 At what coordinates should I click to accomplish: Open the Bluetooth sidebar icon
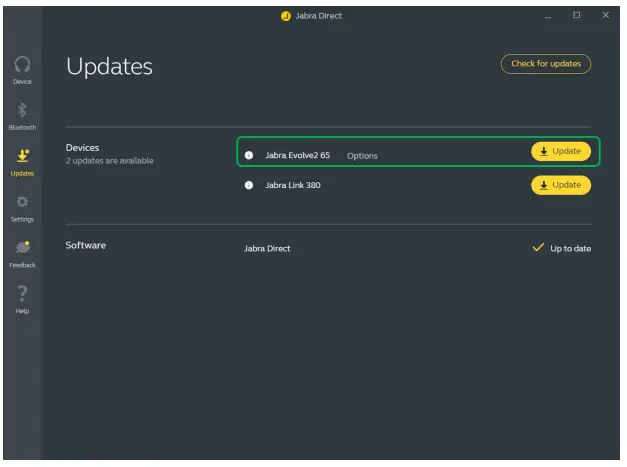[x=22, y=110]
